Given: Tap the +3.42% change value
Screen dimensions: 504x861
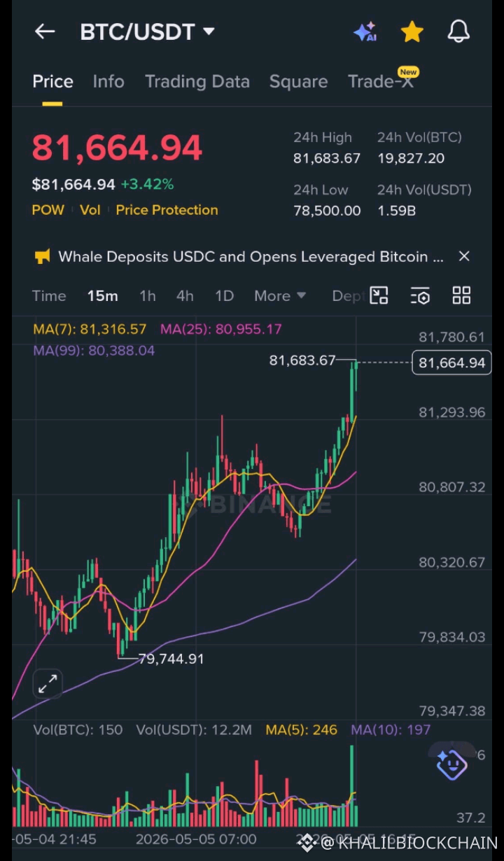Looking at the screenshot, I should (x=147, y=185).
